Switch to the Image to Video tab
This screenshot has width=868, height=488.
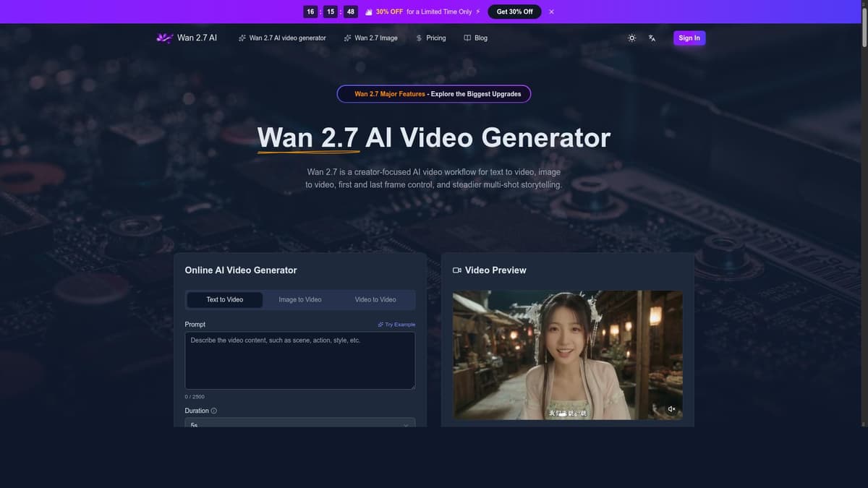pyautogui.click(x=299, y=299)
